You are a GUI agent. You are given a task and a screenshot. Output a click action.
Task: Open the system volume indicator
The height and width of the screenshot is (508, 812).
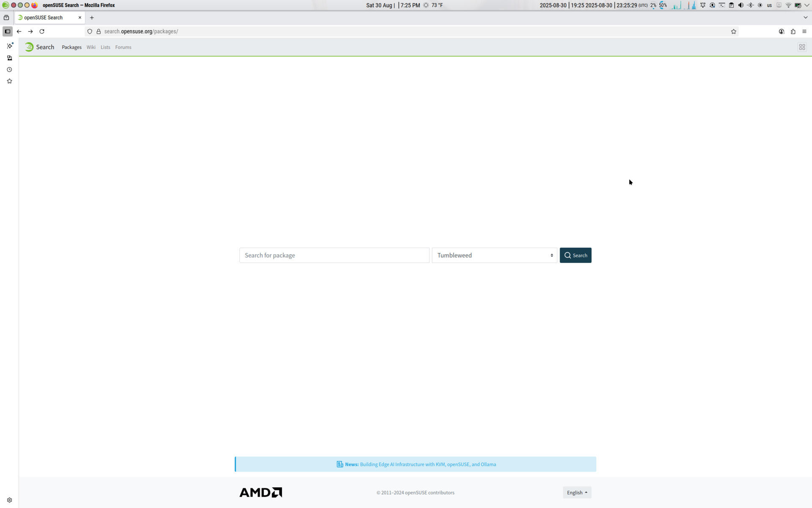click(741, 5)
